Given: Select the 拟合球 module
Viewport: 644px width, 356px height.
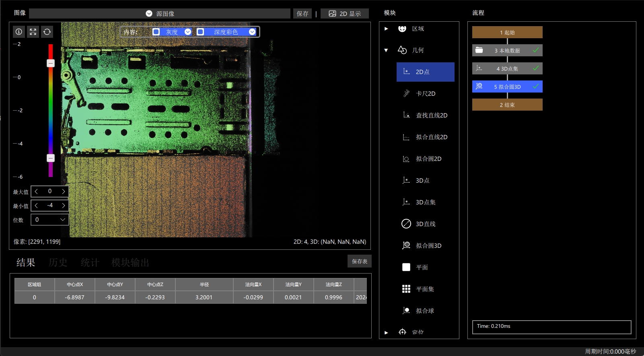Looking at the screenshot, I should coord(426,311).
